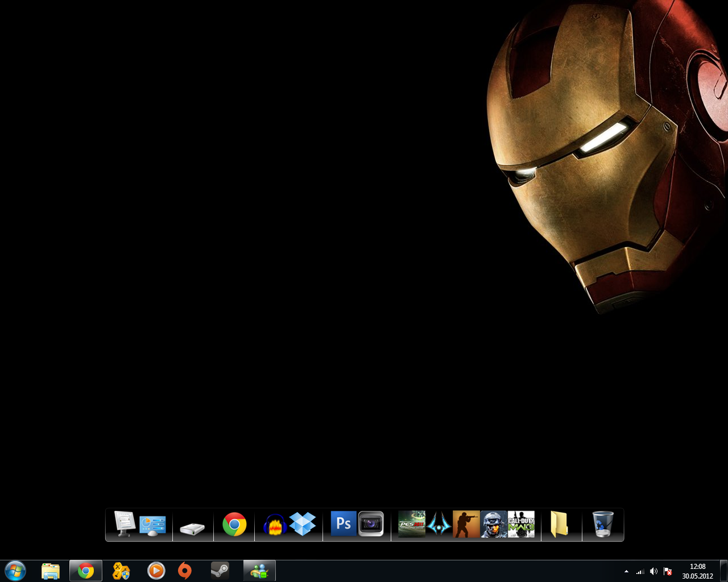Open Dropbox in the dock
728x582 pixels.
tap(303, 523)
